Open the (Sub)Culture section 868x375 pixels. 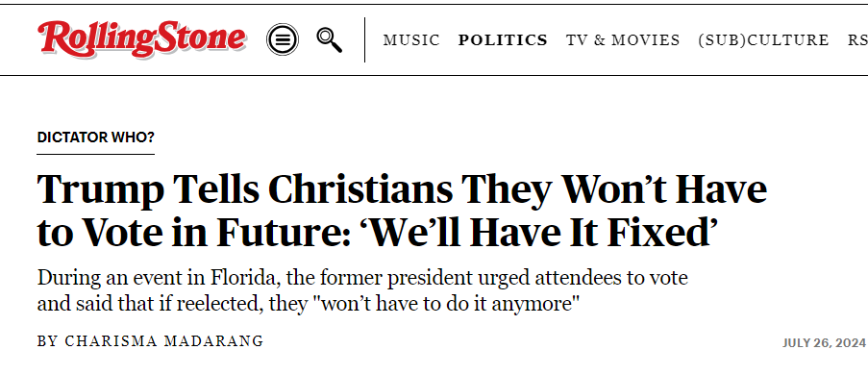(x=763, y=40)
